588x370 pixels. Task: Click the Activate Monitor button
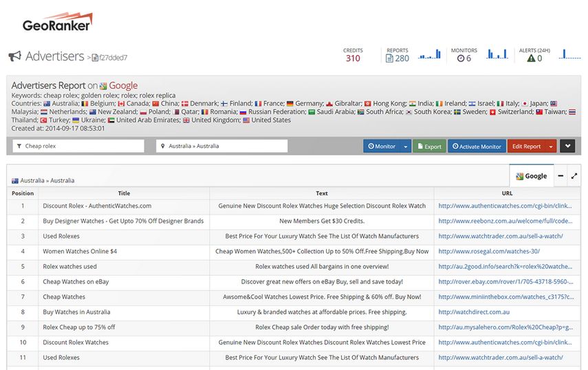click(x=477, y=146)
